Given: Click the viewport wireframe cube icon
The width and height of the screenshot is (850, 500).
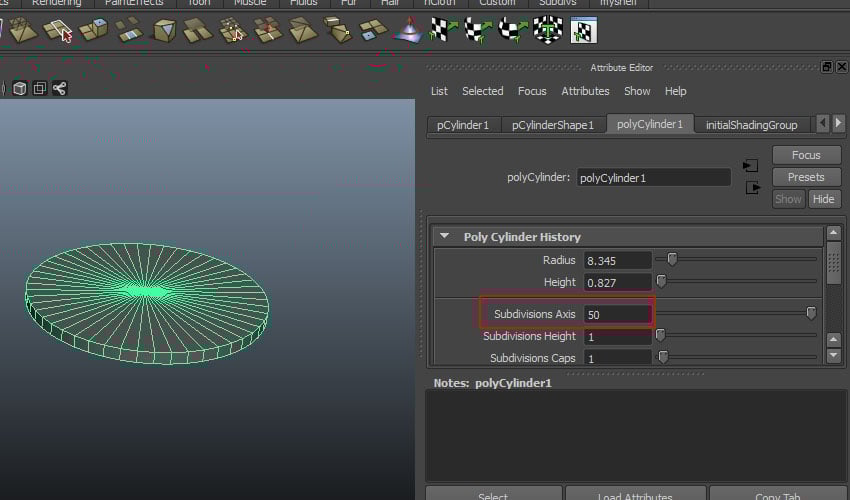Looking at the screenshot, I should pos(20,88).
